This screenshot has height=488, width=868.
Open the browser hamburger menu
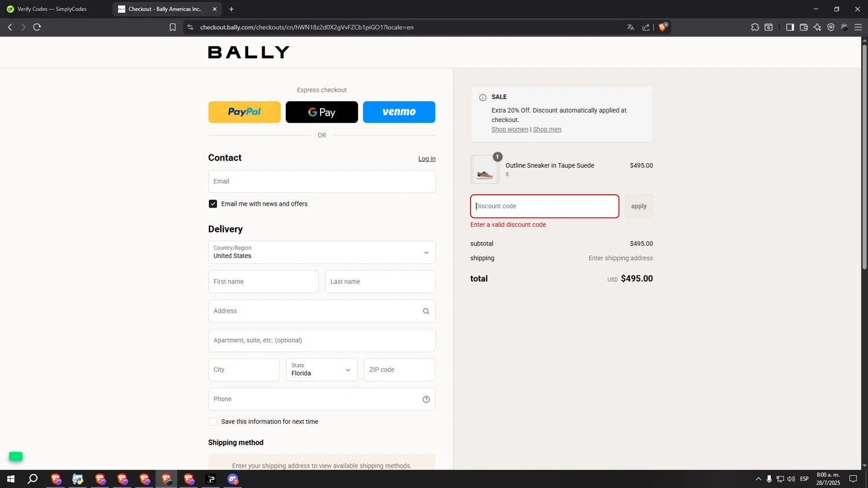coord(858,27)
